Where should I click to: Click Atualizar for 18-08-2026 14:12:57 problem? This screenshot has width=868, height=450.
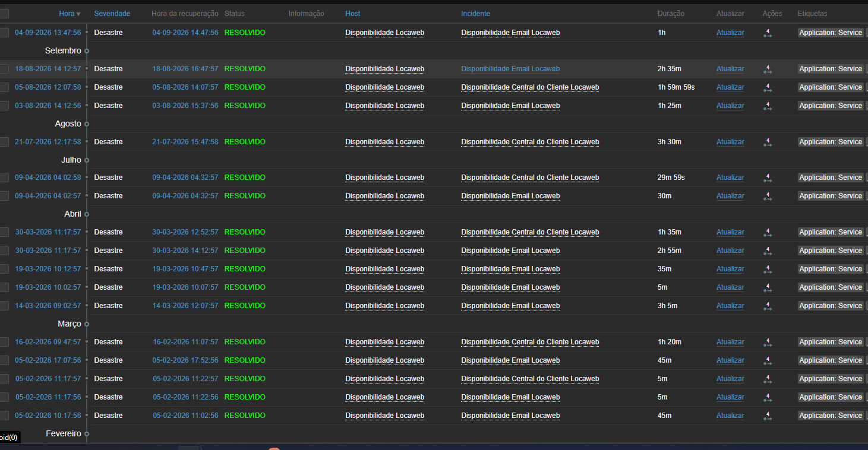[730, 69]
